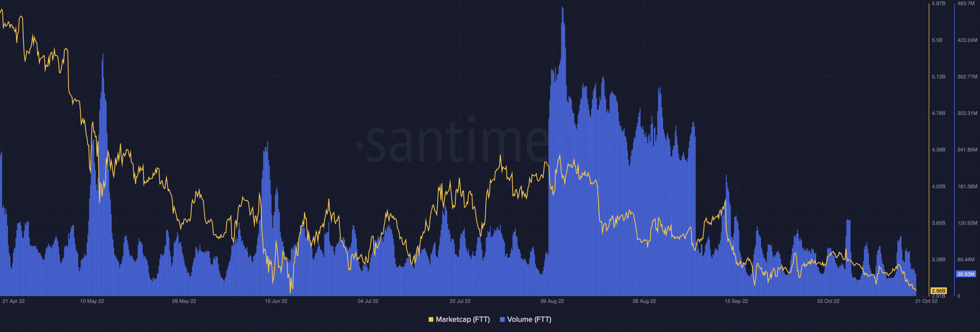Click the blue Volume legend swatch
980x332 pixels.
[x=502, y=319]
